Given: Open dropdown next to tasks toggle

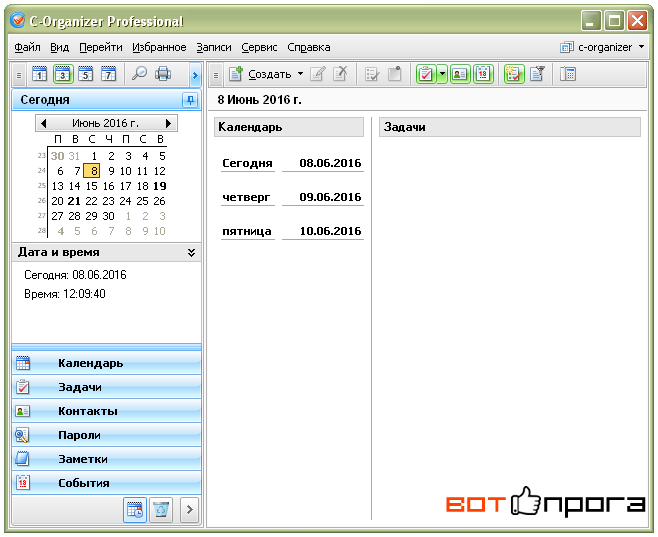Looking at the screenshot, I should click(x=442, y=74).
